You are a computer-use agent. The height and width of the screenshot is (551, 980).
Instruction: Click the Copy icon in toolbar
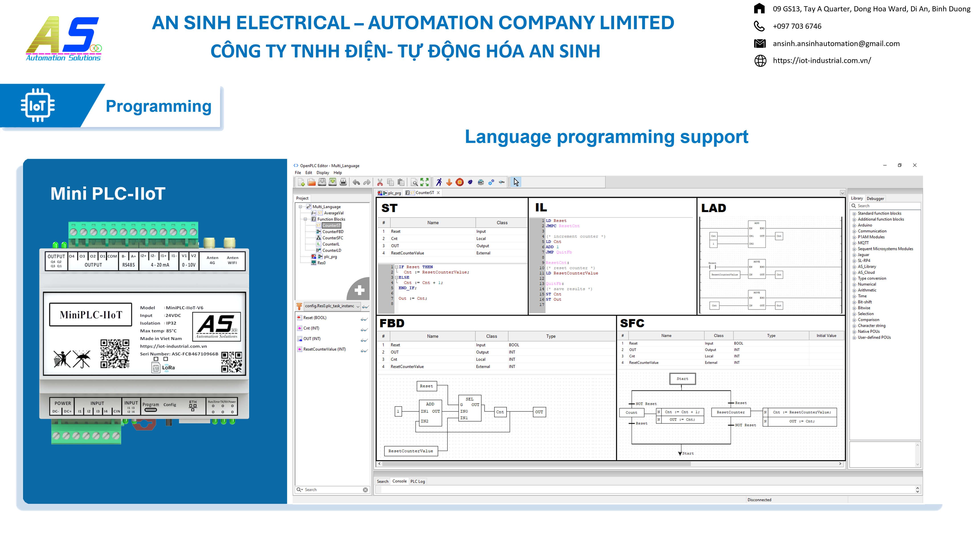[390, 182]
